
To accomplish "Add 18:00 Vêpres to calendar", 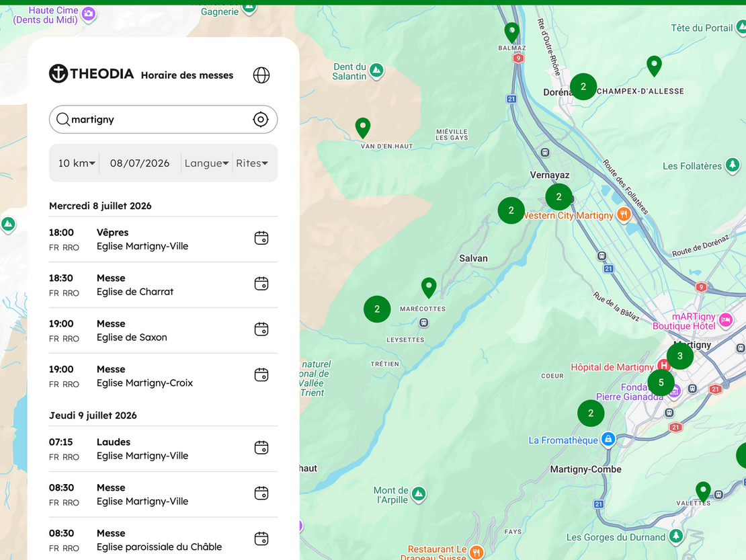I will point(261,238).
